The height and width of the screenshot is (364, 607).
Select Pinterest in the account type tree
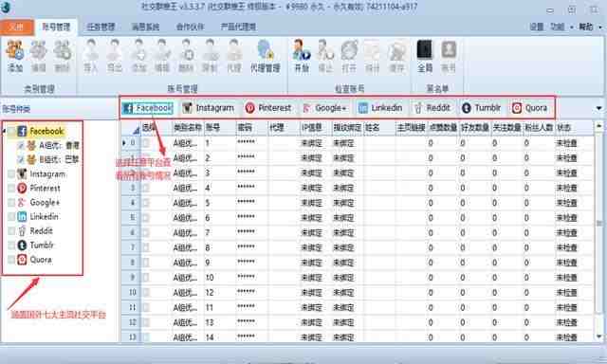45,189
